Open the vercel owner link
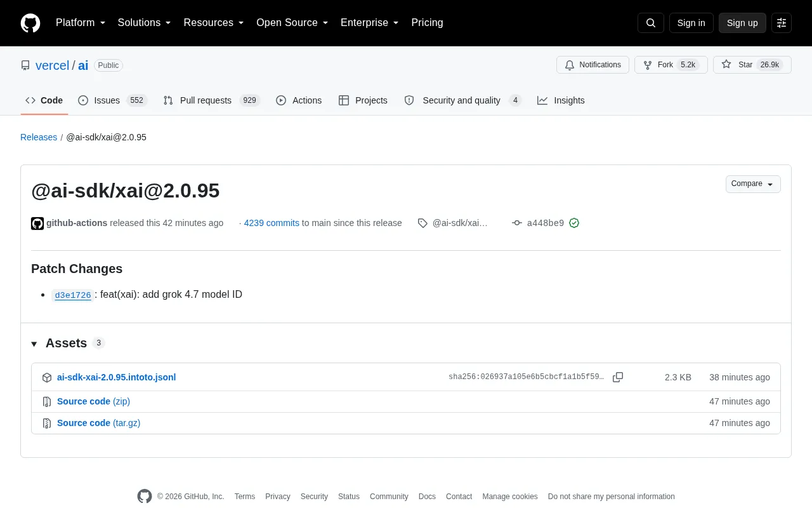Viewport: 812px width, 508px height. coord(52,65)
